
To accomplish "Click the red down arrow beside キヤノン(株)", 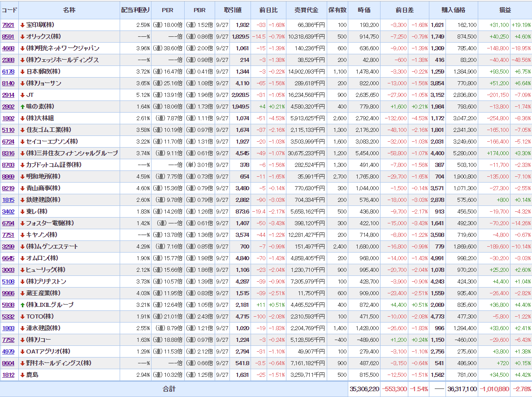I will [x=22, y=235].
